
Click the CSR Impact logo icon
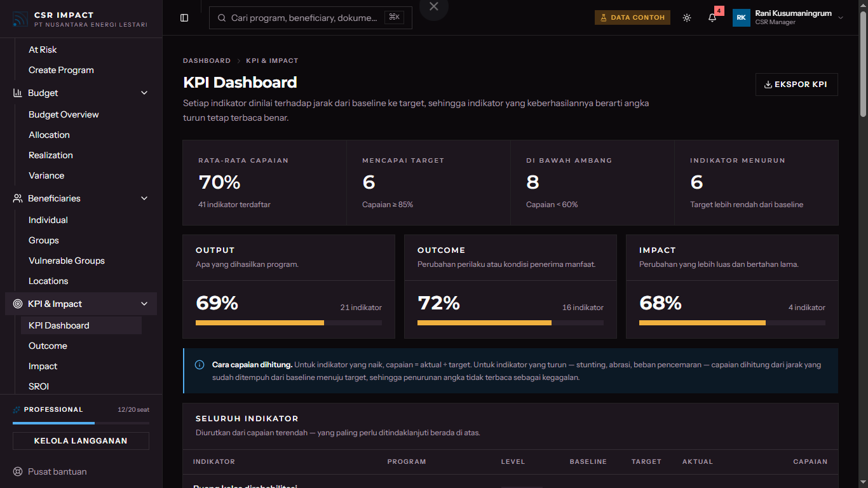(x=20, y=19)
